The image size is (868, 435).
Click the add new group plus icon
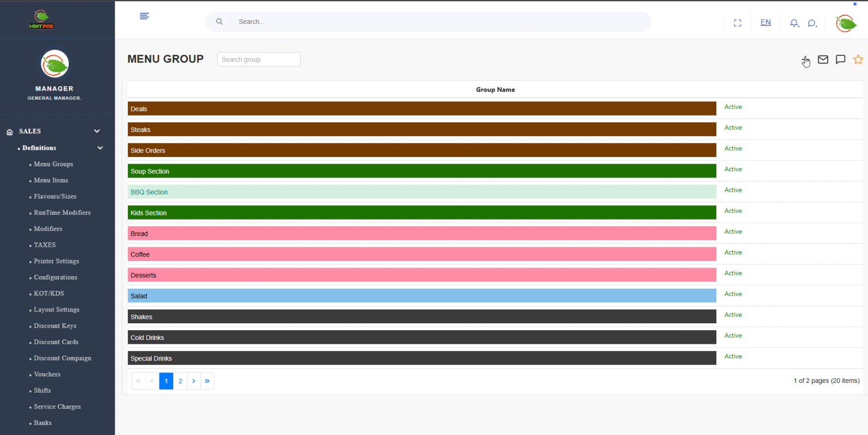tap(805, 60)
